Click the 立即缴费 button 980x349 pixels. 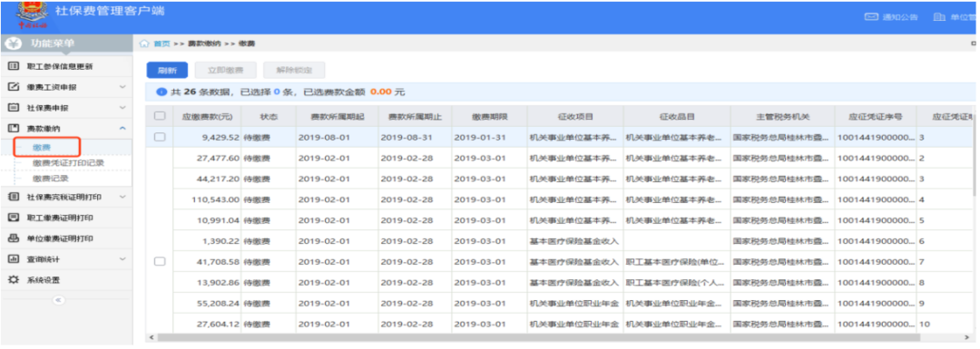[226, 71]
